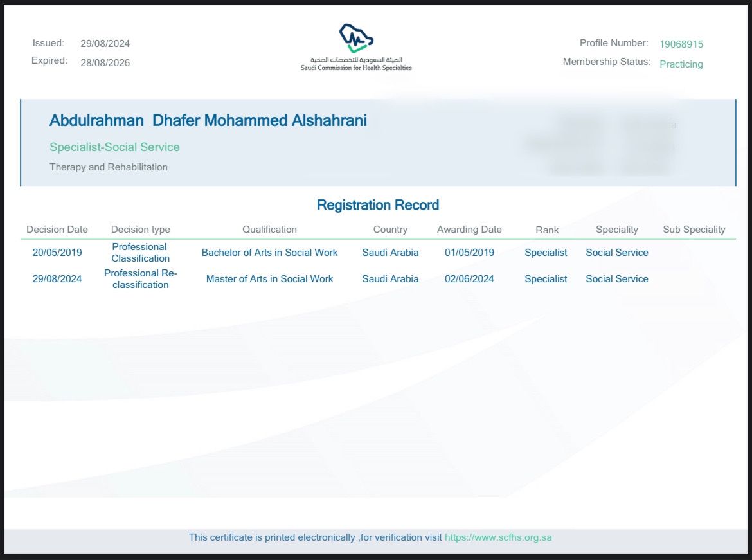This screenshot has height=560, width=752.
Task: Click the Decision Date column header
Action: [57, 230]
